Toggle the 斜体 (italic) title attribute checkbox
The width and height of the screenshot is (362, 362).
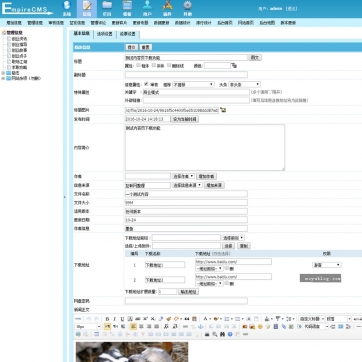(x=154, y=65)
